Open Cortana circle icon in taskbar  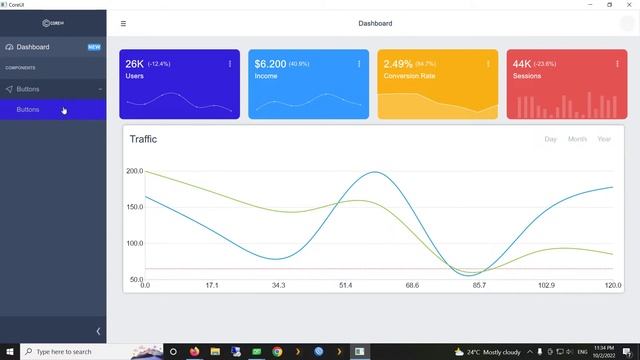(x=173, y=351)
